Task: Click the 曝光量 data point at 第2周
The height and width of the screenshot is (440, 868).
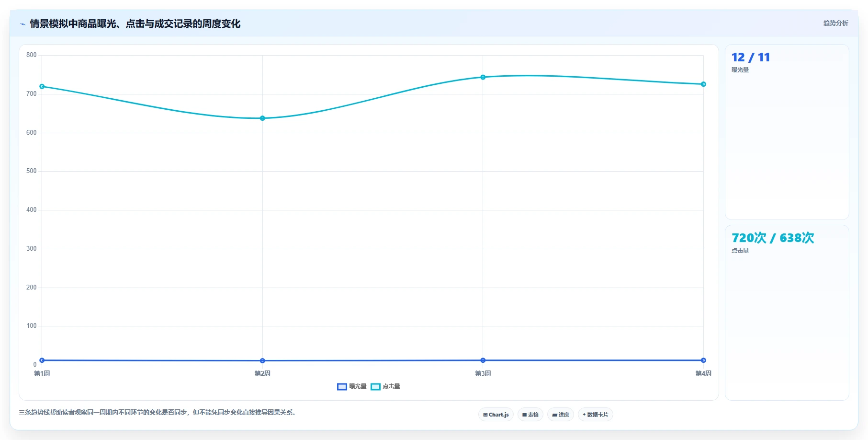Action: [262, 361]
